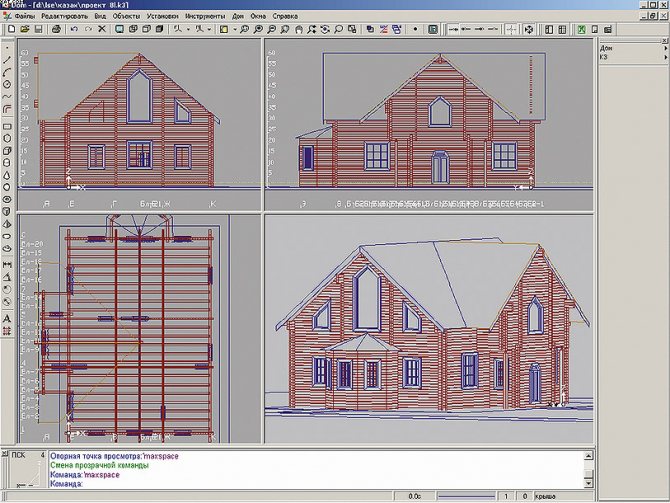The height and width of the screenshot is (503, 670).
Task: Click the крыша layer name in status bar
Action: (x=545, y=496)
